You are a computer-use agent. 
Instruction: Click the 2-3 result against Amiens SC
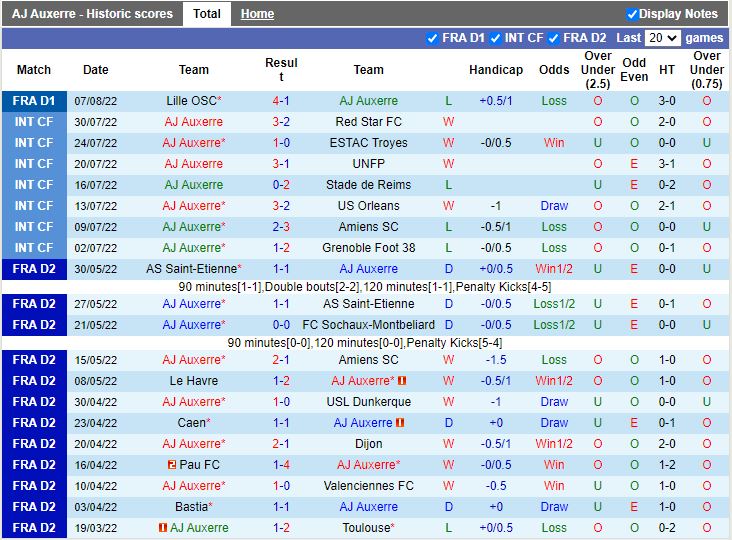pyautogui.click(x=281, y=227)
